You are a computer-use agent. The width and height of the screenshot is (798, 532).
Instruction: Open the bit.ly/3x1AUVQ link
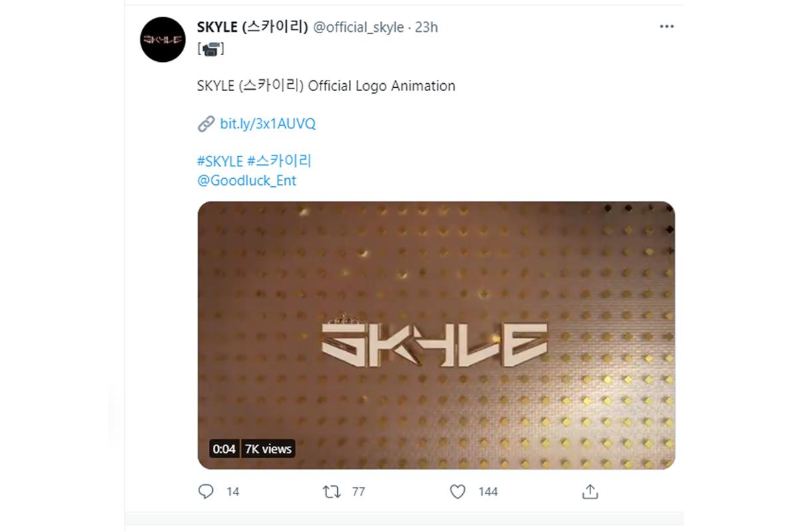coord(267,123)
